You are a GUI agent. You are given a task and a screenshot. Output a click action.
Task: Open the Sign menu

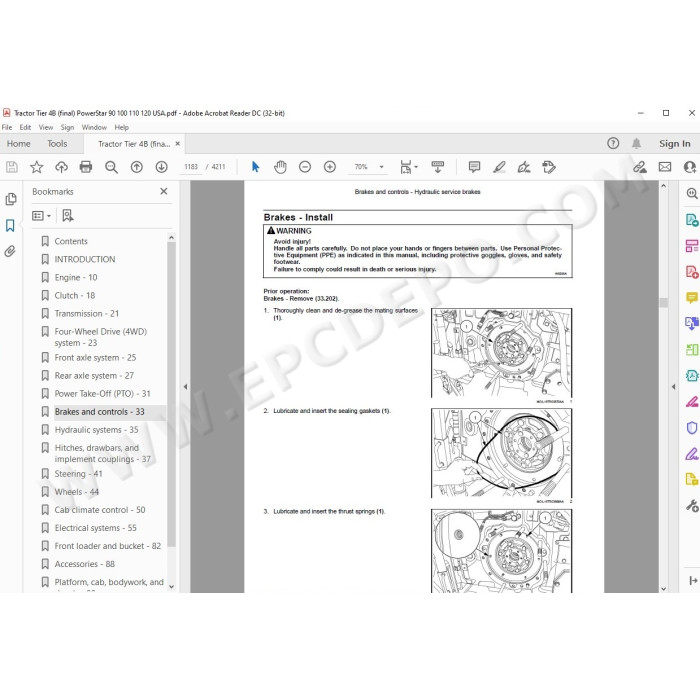point(67,127)
